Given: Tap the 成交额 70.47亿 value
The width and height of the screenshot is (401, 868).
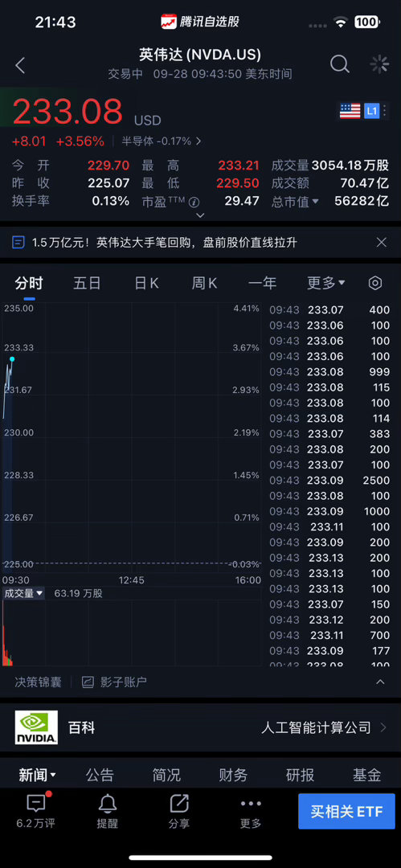Looking at the screenshot, I should [365, 182].
